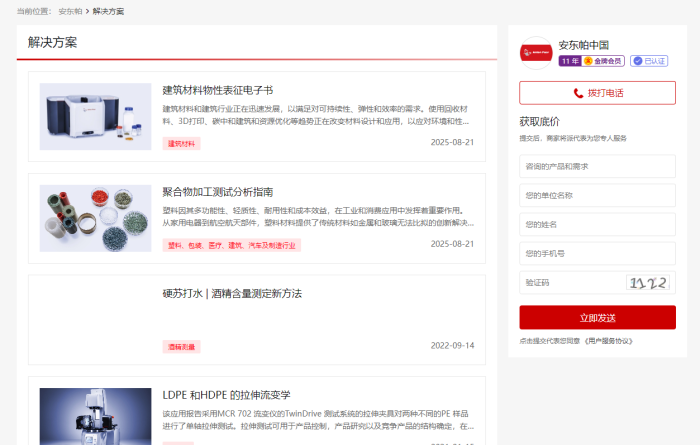Click the 您的单位名称 company name field
700x445 pixels.
pos(597,195)
